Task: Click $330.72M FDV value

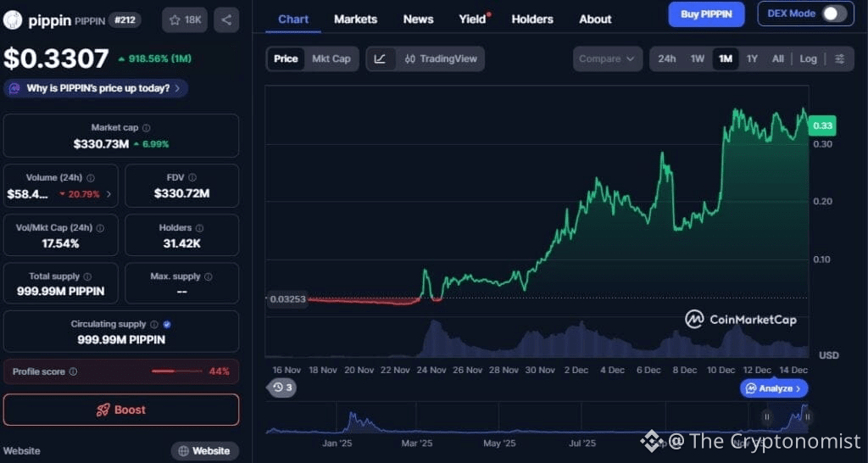Action: point(181,194)
